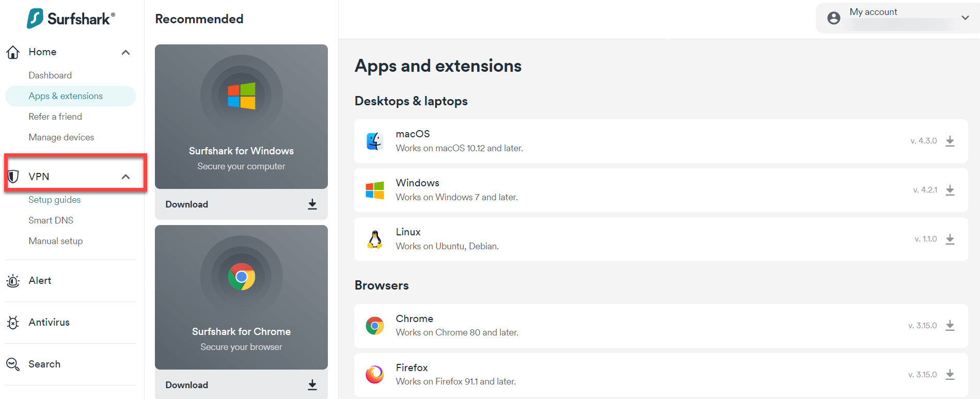Screen dimensions: 980x399
Task: Download the Windows app v. 4.2.1
Action: pyautogui.click(x=950, y=190)
